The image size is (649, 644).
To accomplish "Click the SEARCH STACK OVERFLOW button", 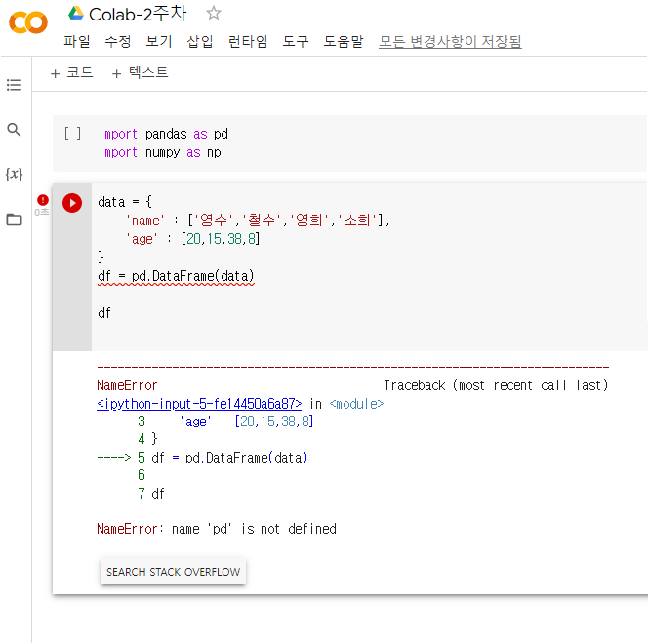I will 173,572.
